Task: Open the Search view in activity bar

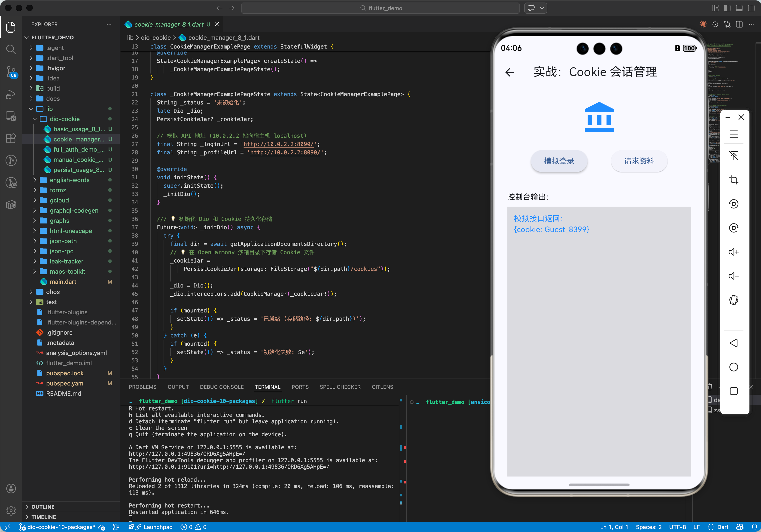Action: coord(11,49)
